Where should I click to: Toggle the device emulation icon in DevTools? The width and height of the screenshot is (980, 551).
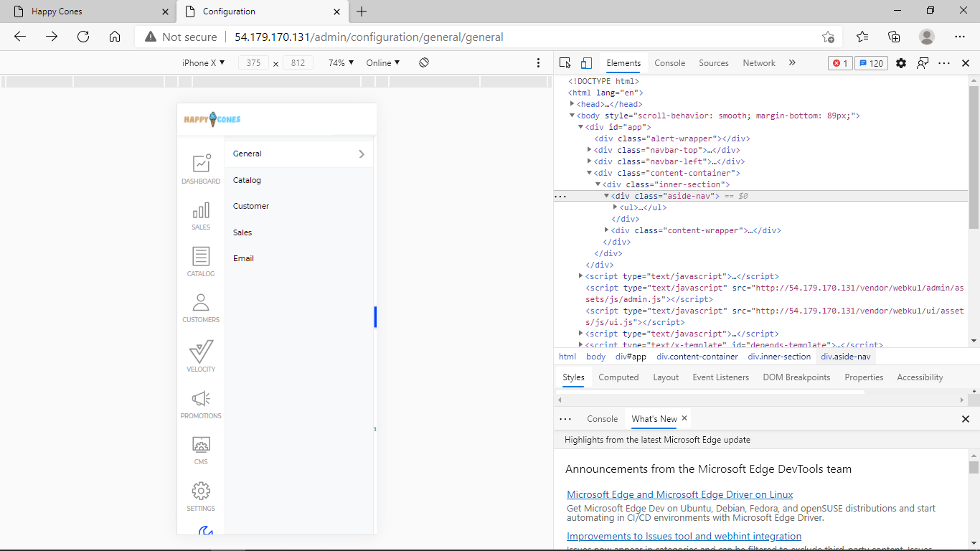586,63
